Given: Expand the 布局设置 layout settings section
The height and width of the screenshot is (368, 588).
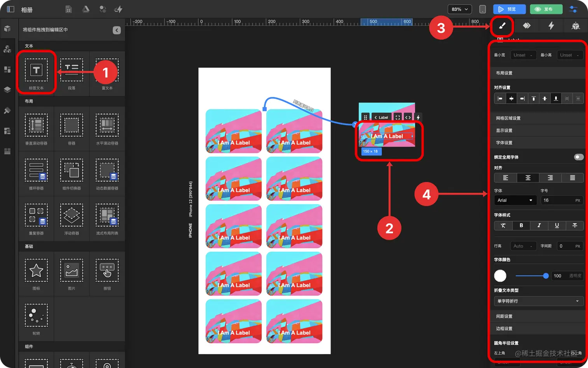Looking at the screenshot, I should (538, 73).
